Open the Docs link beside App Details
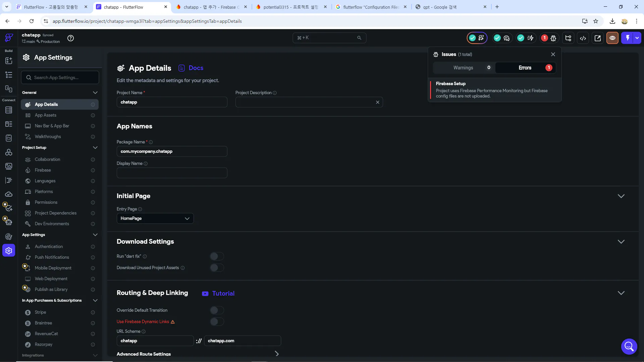This screenshot has width=644, height=362. 191,68
